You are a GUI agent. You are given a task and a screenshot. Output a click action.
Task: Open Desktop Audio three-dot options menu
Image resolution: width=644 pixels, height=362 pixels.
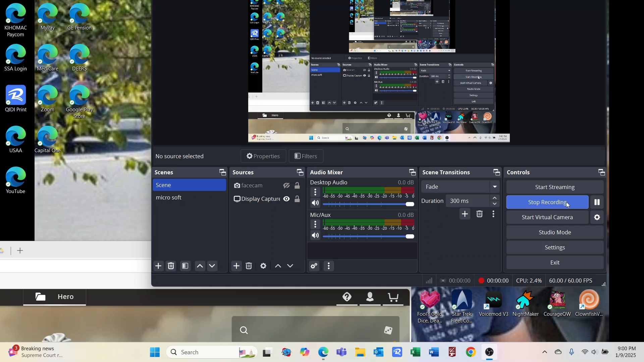[315, 192]
